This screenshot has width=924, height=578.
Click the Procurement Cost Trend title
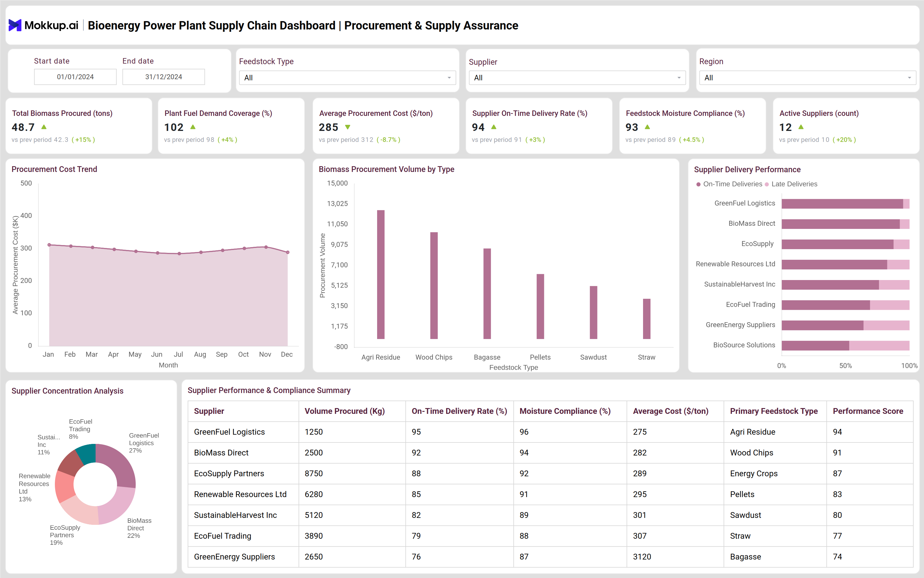[54, 169]
